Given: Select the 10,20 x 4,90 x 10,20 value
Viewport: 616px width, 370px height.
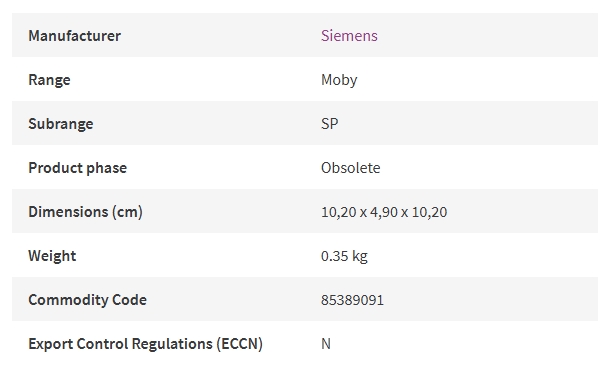Looking at the screenshot, I should (384, 212).
